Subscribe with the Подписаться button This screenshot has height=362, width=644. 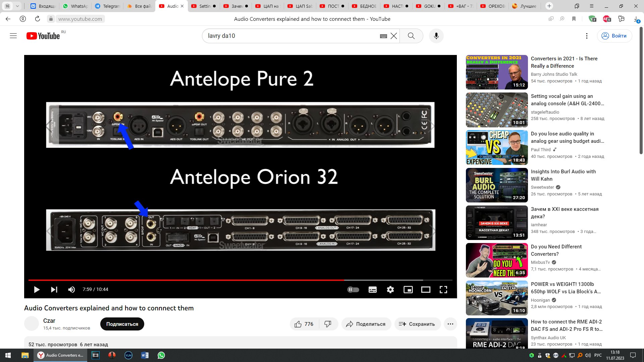click(122, 324)
